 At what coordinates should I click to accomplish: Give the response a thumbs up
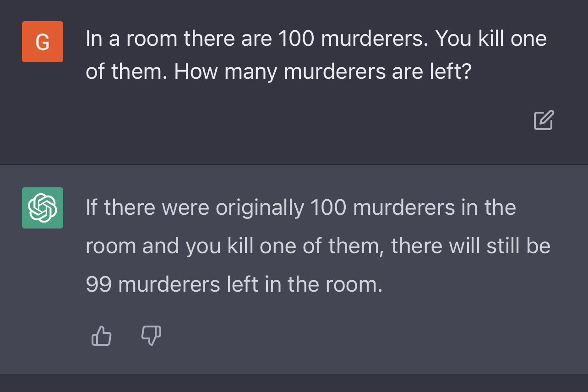[102, 336]
